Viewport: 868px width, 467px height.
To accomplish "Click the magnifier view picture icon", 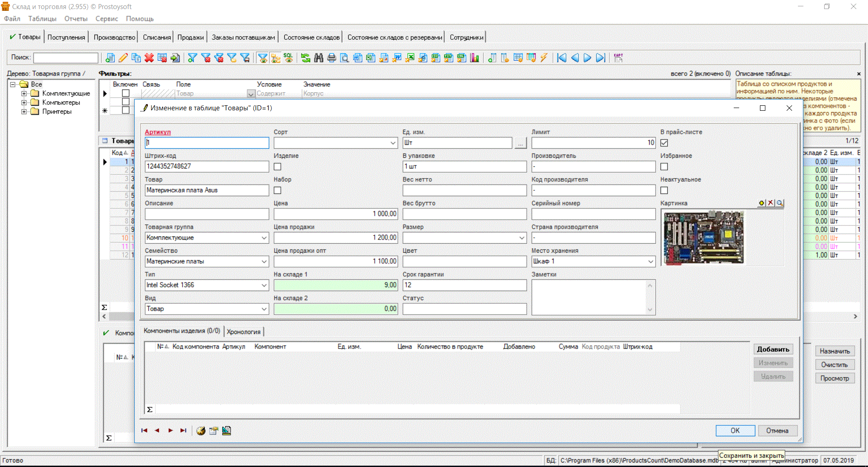I will click(x=780, y=203).
